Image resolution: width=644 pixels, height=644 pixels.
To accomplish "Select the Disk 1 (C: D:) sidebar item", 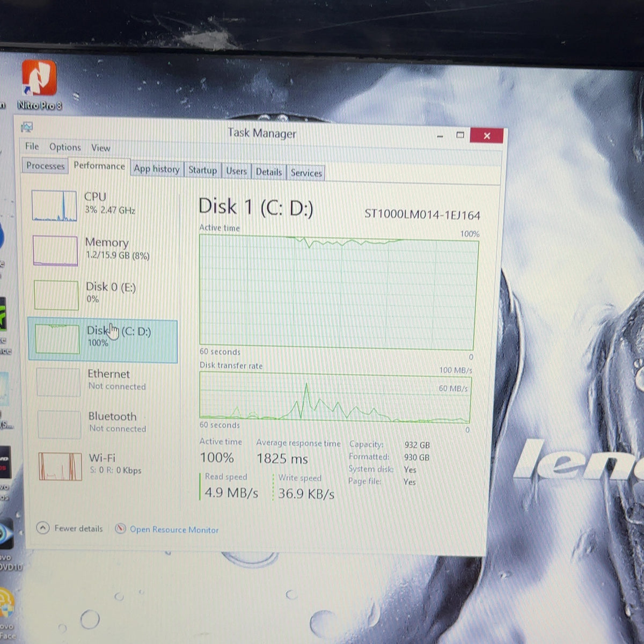I will pyautogui.click(x=103, y=340).
